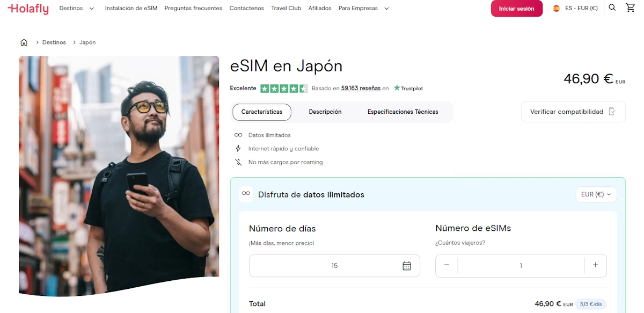Image resolution: width=644 pixels, height=313 pixels.
Task: Click the Holafly logo
Action: click(x=28, y=8)
